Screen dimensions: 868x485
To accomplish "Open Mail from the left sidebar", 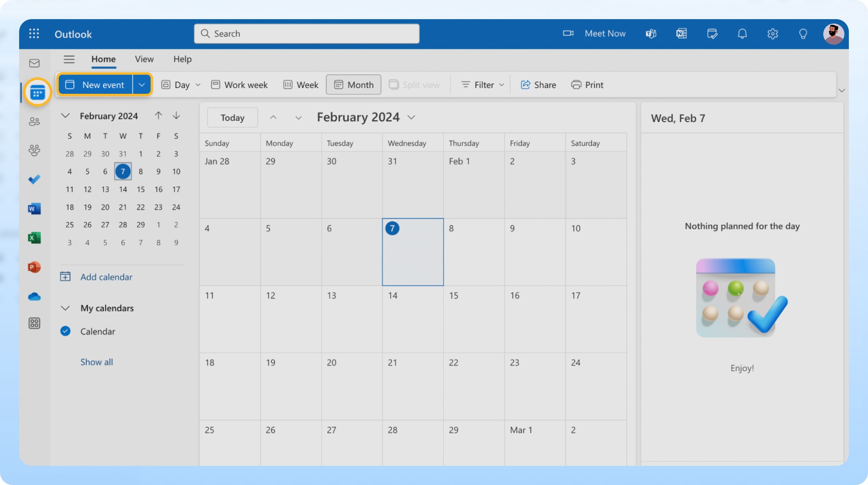I will point(34,63).
